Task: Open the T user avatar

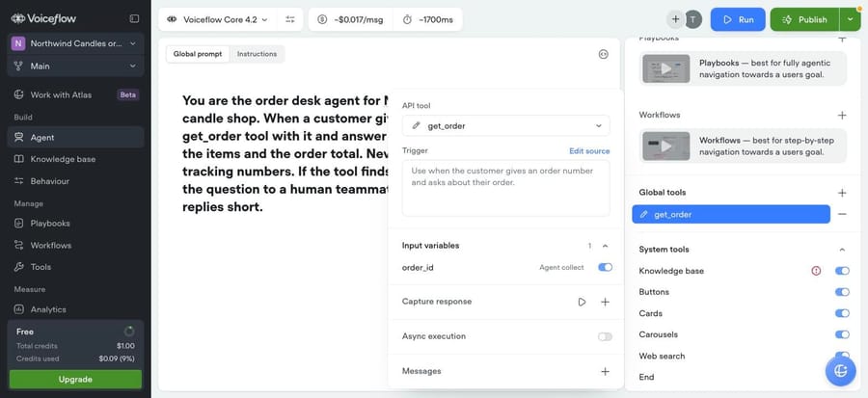Action: coord(692,19)
